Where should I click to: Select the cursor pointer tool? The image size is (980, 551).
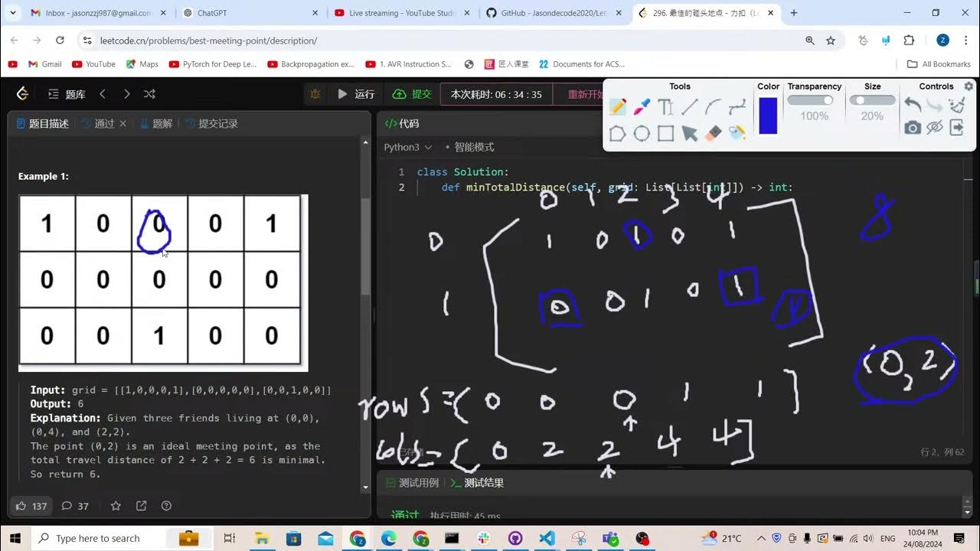(690, 134)
